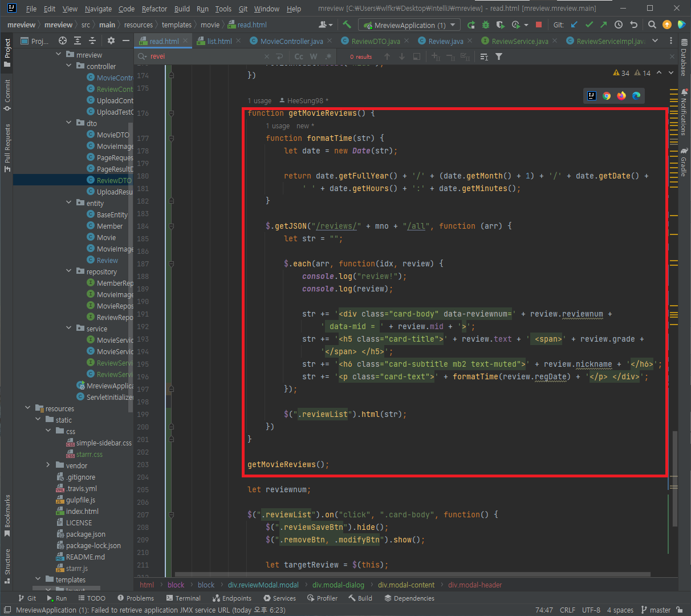Open Git history clock icon
This screenshot has width=691, height=616.
click(x=619, y=25)
